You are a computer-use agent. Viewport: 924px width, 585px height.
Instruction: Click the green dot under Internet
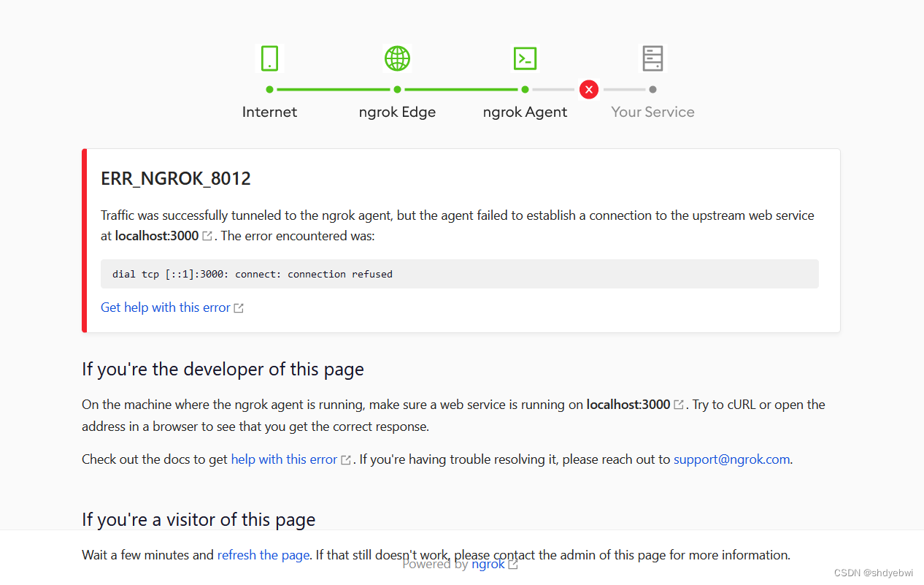coord(270,90)
